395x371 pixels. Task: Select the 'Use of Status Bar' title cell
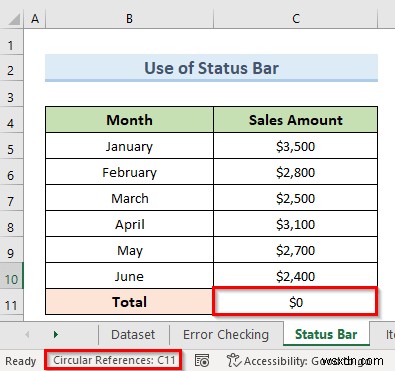click(x=211, y=68)
